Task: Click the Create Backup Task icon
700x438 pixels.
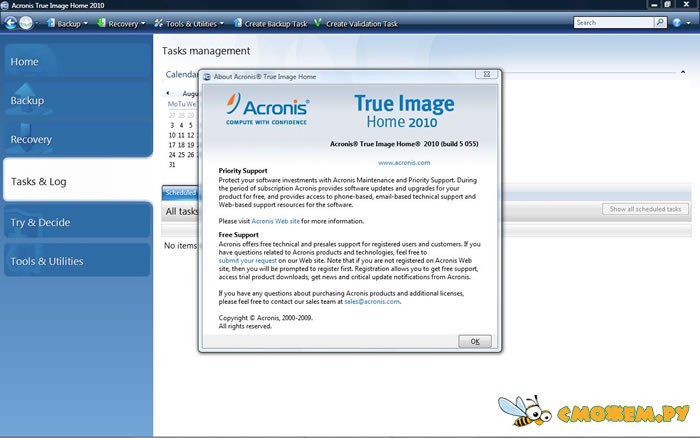Action: point(238,23)
